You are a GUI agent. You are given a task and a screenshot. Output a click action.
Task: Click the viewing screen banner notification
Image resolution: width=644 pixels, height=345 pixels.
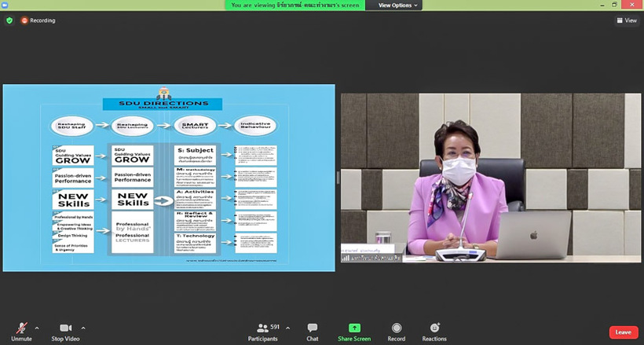tap(295, 6)
